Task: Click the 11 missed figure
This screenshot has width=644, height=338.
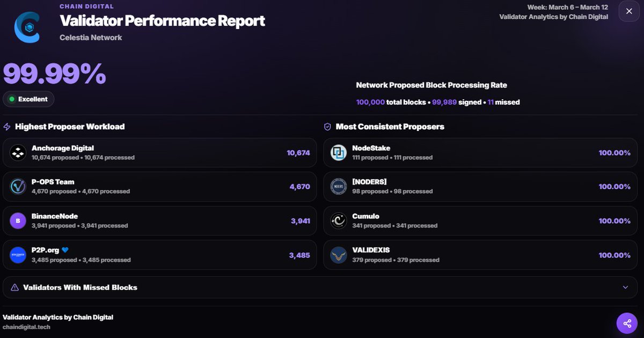Action: pyautogui.click(x=491, y=102)
